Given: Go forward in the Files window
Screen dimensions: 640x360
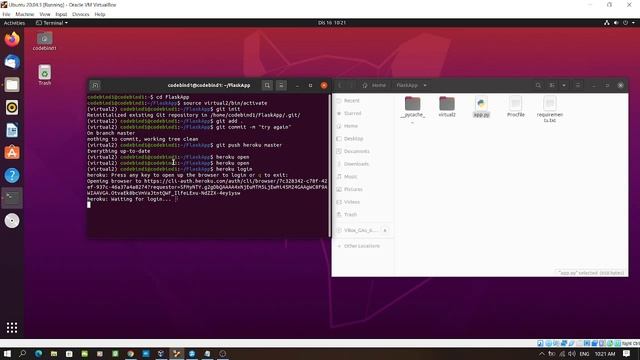Looking at the screenshot, I should click(x=350, y=85).
